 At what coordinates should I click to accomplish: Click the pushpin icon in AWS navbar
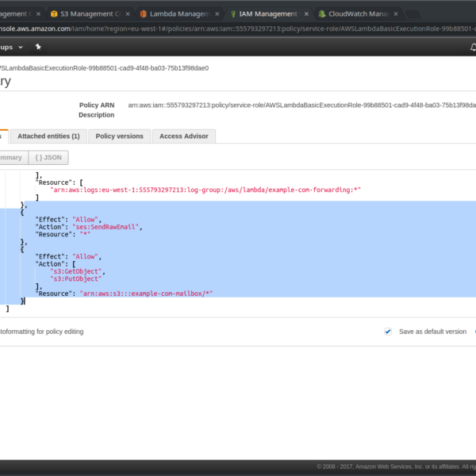(37, 48)
